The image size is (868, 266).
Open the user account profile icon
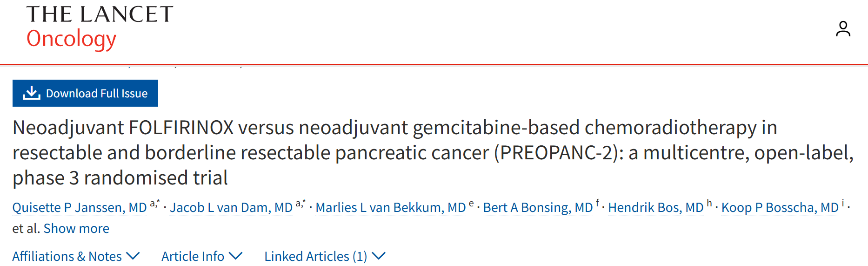pos(842,29)
